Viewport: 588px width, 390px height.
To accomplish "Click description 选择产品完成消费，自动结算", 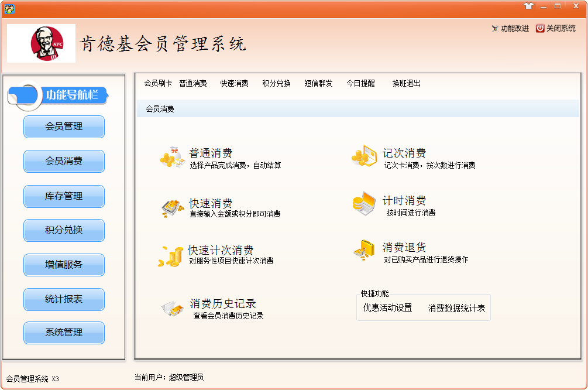I will 235,166.
